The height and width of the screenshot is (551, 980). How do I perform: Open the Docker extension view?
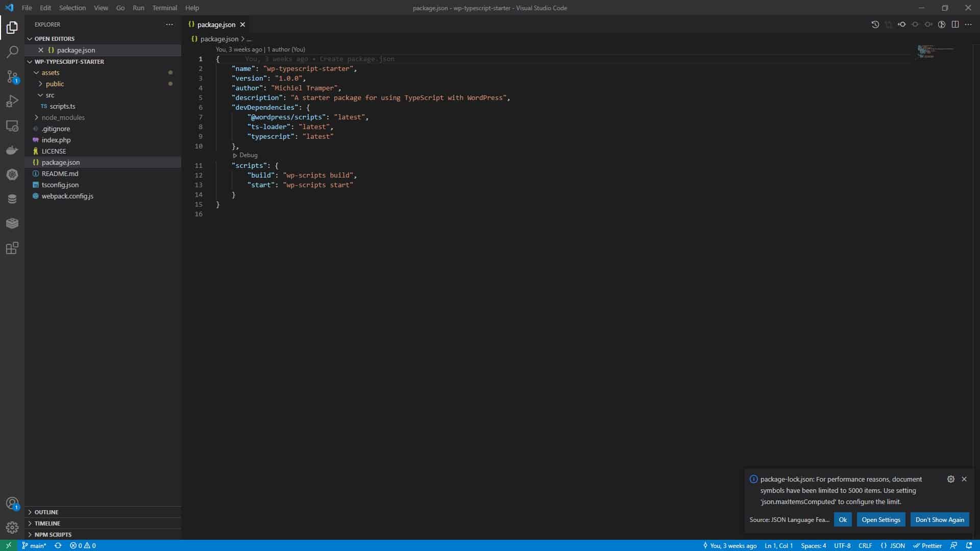click(x=12, y=150)
